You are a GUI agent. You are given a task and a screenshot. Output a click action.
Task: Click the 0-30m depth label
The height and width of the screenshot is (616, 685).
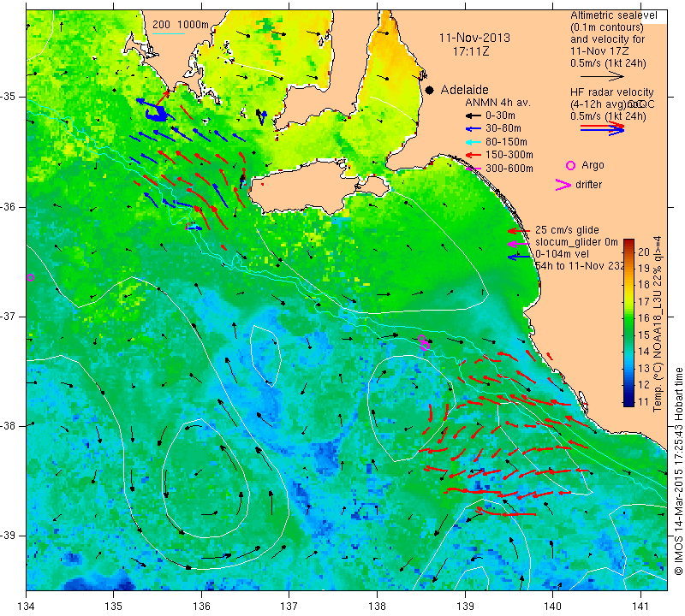(x=500, y=115)
